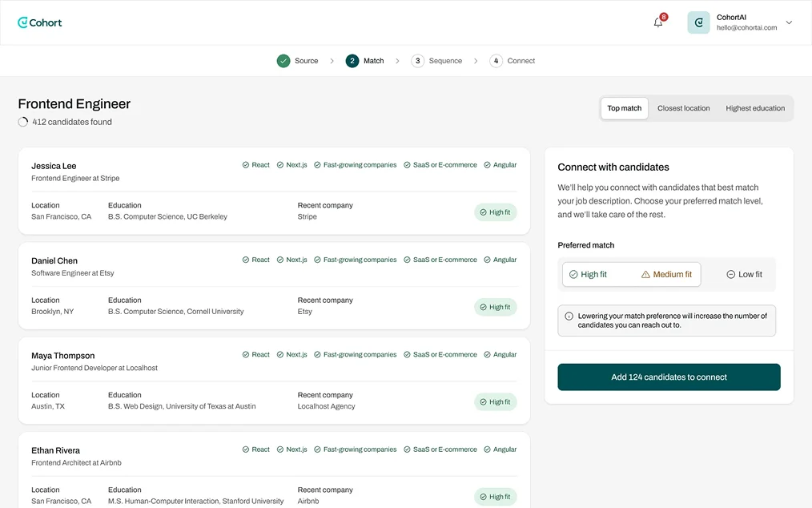Viewport: 812px width, 508px height.
Task: Go to the completed Source step
Action: point(297,61)
